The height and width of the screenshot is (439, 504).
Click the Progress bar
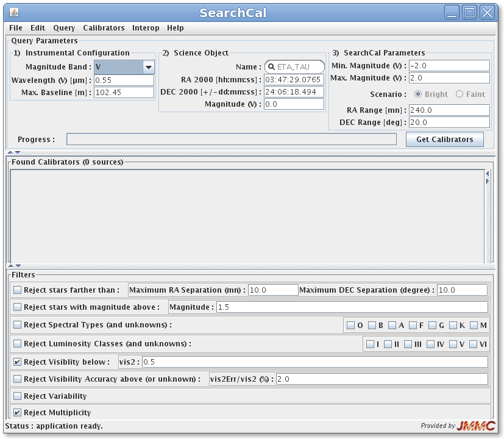[232, 139]
